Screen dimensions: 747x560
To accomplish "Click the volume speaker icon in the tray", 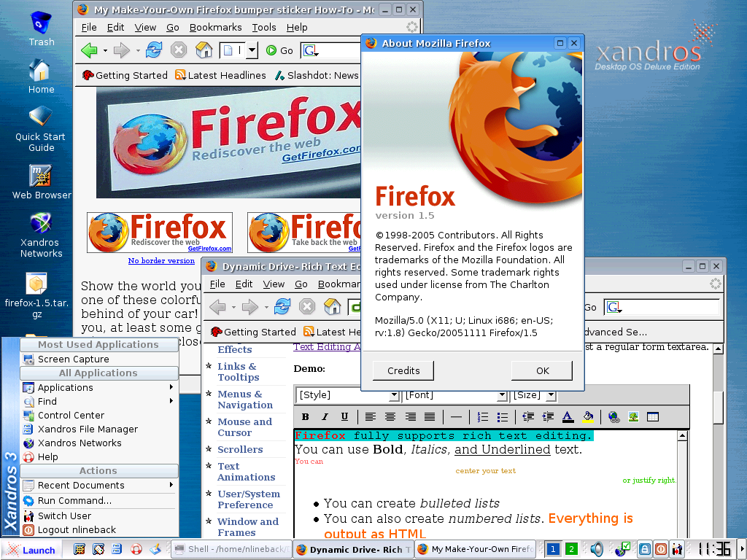I will [597, 549].
